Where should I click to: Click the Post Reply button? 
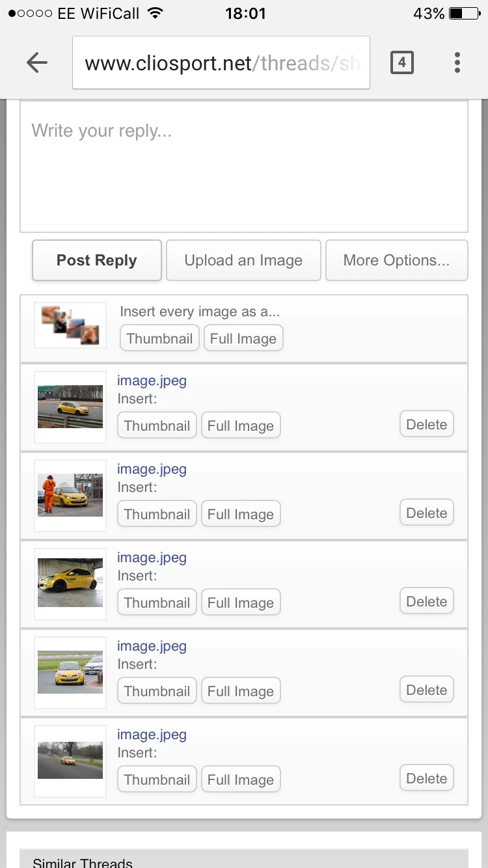coord(97,260)
